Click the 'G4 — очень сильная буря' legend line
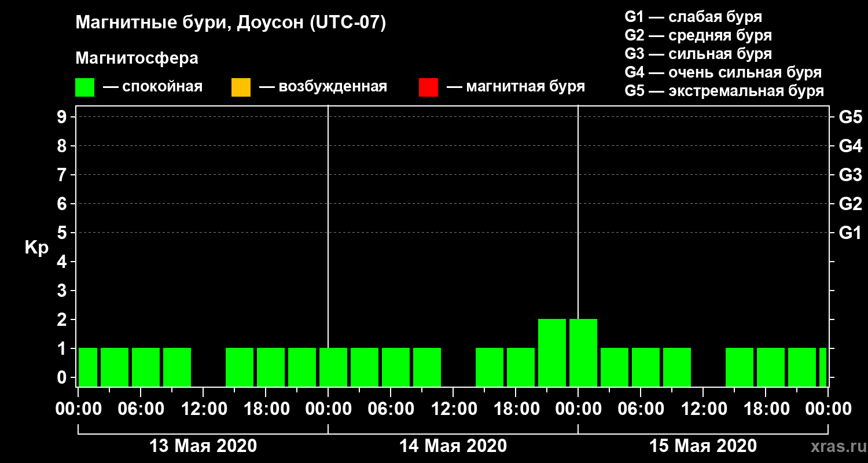This screenshot has height=463, width=868. click(x=723, y=72)
